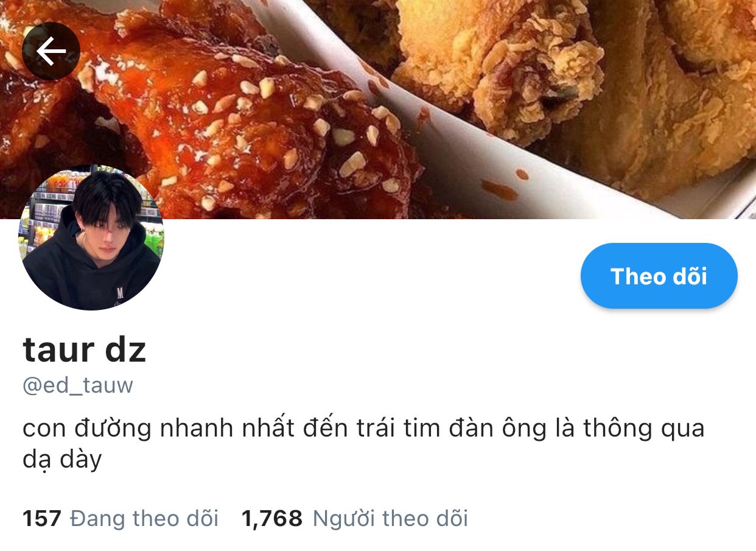Screen dimensions: 756x551
Task: Tap the display name taur dz
Action: point(85,349)
